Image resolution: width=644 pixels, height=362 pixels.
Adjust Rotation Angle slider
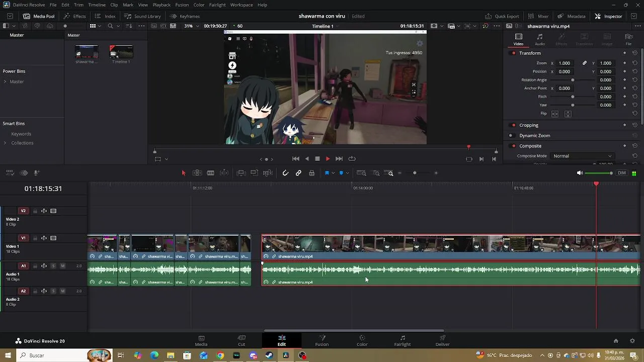[573, 80]
